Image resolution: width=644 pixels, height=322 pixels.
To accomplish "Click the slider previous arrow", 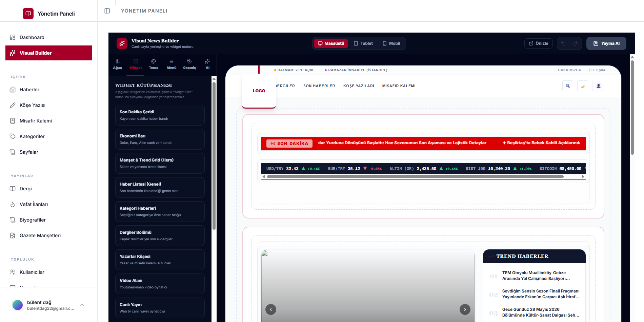I will tap(271, 309).
